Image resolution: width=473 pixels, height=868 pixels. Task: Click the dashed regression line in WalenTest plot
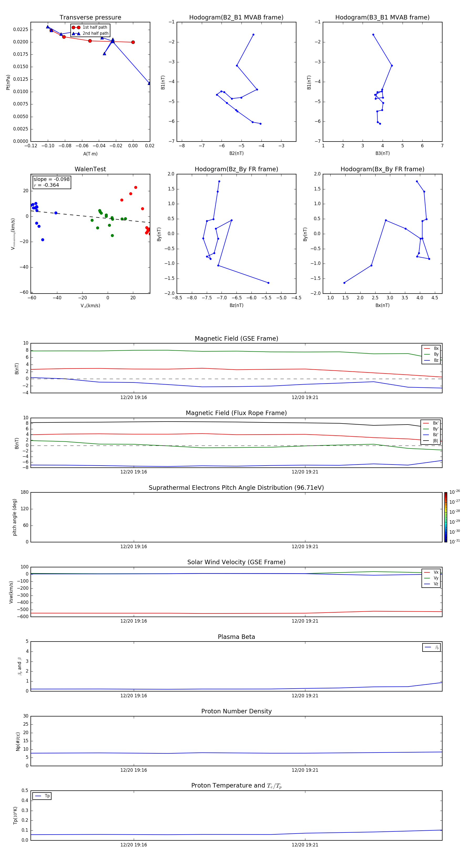pos(90,217)
